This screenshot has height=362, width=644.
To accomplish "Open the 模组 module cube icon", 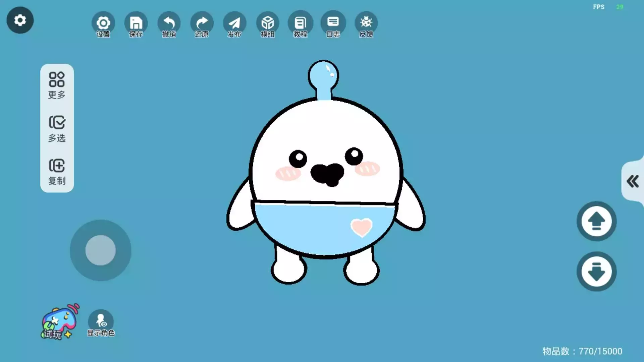I will pos(267,24).
